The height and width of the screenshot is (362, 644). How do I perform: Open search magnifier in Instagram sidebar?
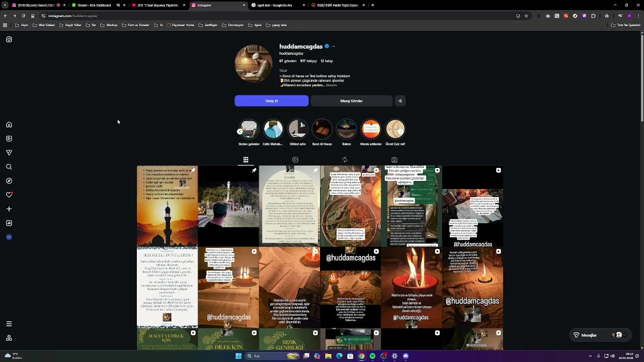9,167
